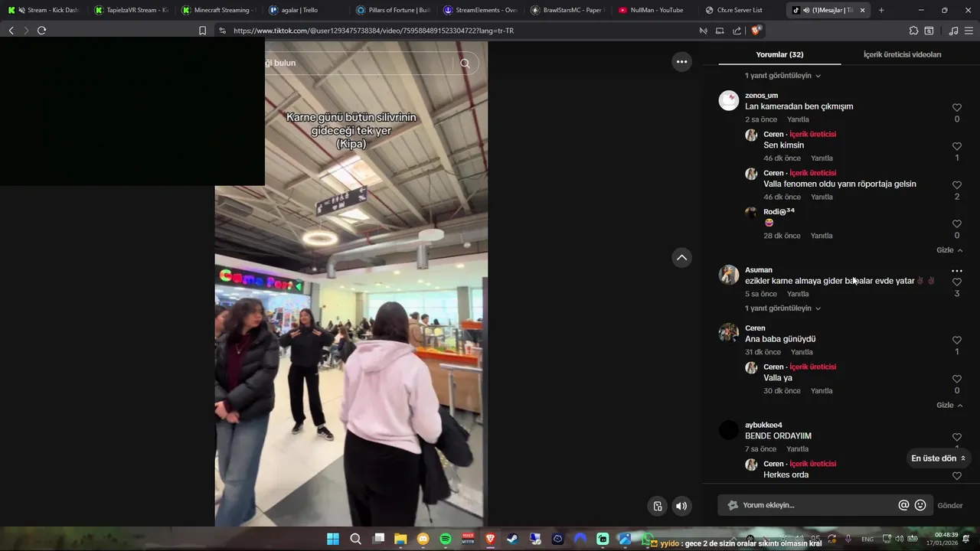Viewport: 980px width, 551px height.
Task: Like reply 'Valla fenomen oldu yarın röportaja gelsin'
Action: point(956,185)
